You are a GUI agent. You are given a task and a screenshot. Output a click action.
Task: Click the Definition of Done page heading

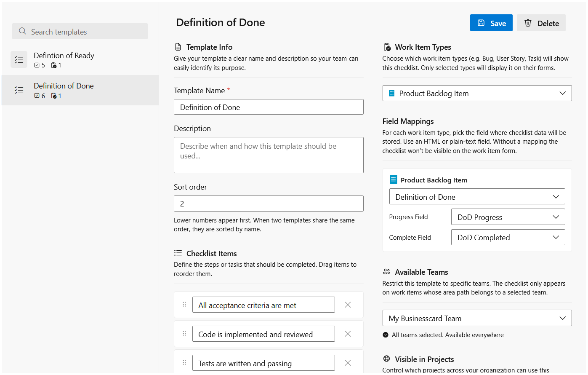(221, 22)
